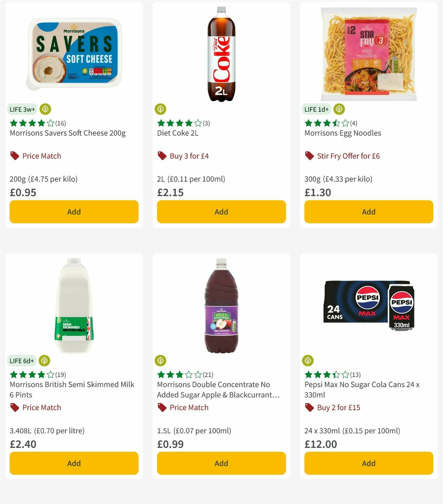Click the price tag icon on the milk's Price Match
Screen dimensions: 443x504
click(x=14, y=407)
